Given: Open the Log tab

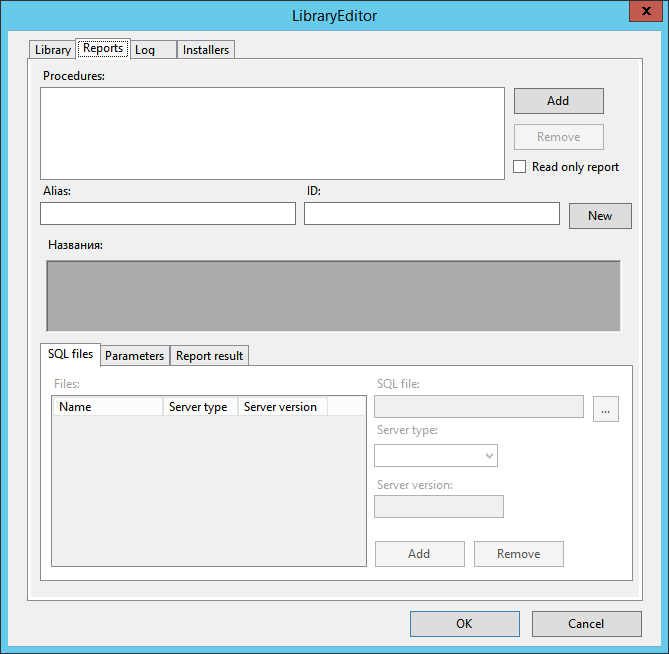Looking at the screenshot, I should point(146,50).
